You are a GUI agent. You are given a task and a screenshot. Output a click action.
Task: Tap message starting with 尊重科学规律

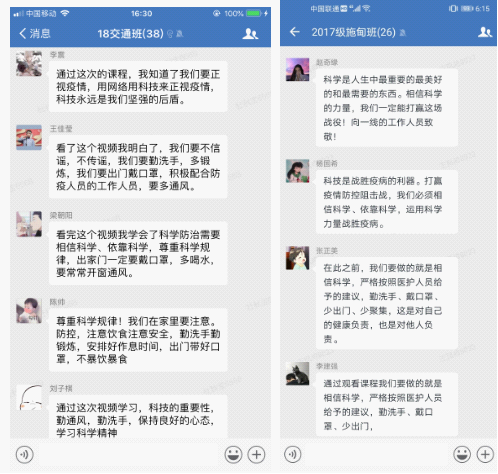click(138, 340)
